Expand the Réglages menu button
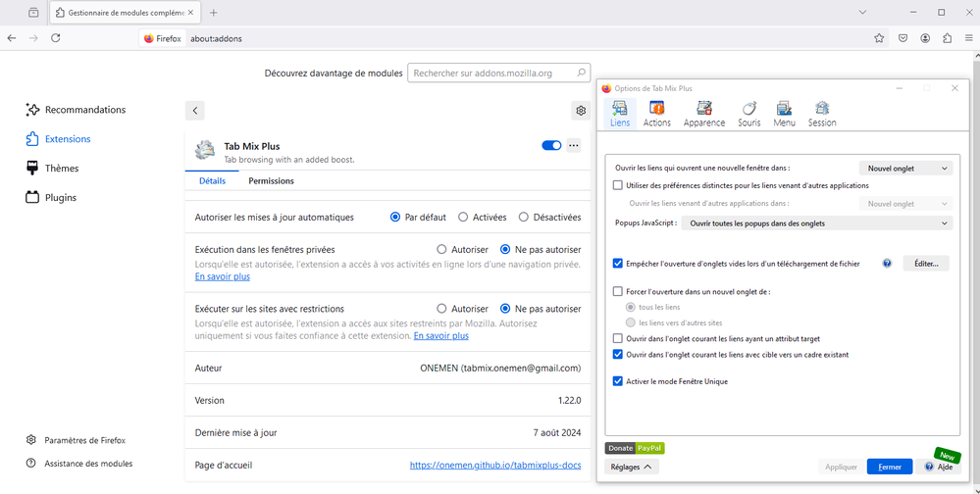 631,467
